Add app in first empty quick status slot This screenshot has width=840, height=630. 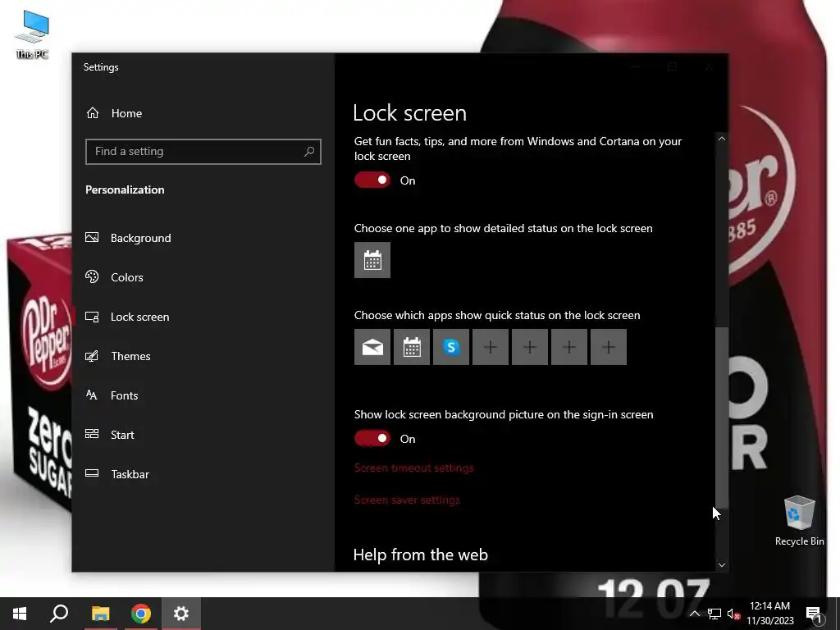tap(491, 347)
